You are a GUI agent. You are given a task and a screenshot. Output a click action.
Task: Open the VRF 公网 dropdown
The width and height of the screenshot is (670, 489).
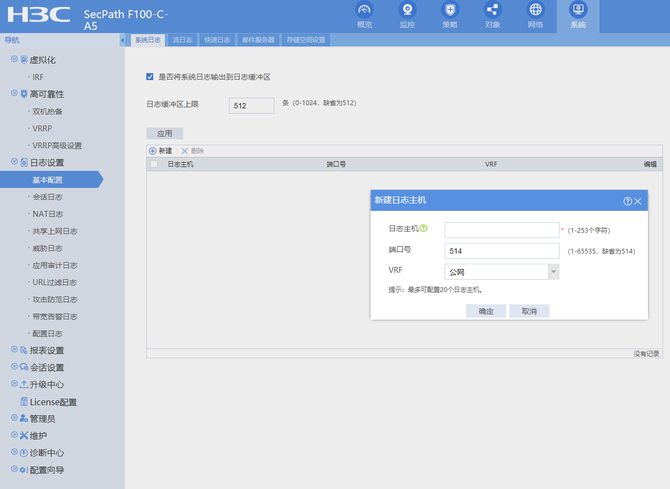pos(553,271)
